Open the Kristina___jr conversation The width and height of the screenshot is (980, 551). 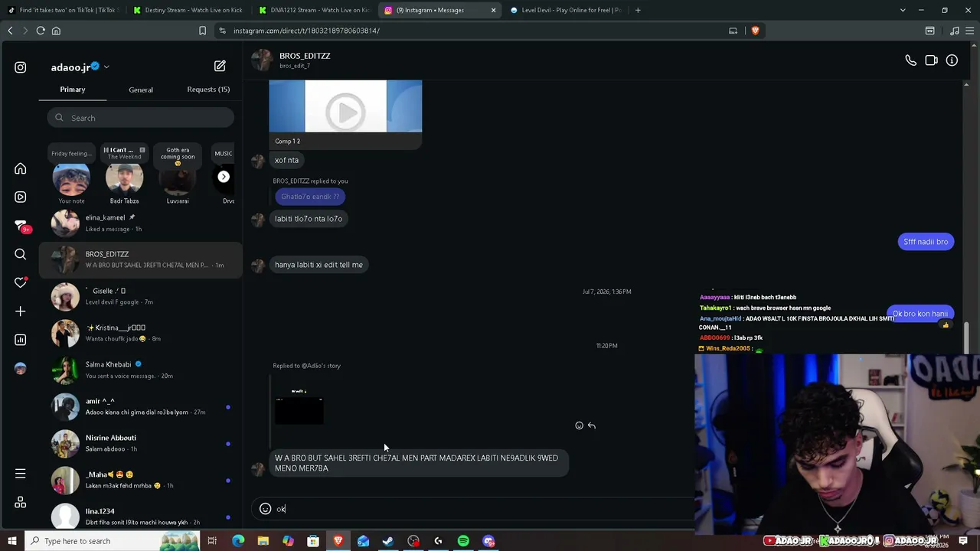pyautogui.click(x=141, y=333)
